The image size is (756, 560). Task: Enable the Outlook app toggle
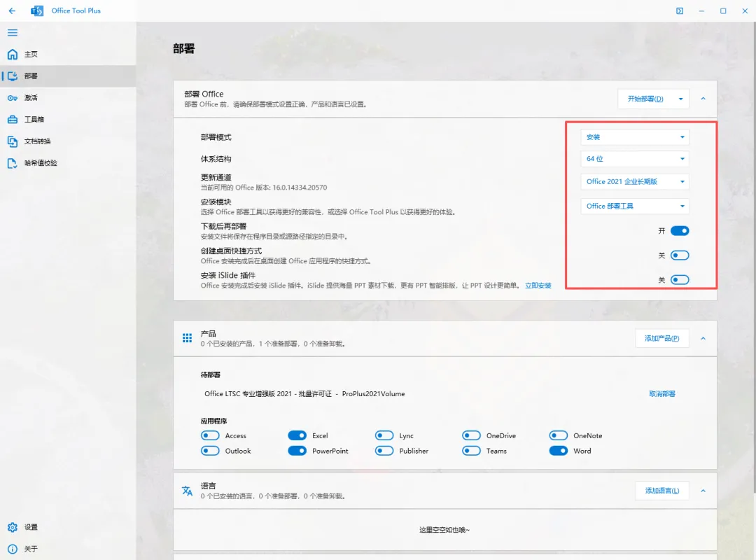pyautogui.click(x=210, y=451)
